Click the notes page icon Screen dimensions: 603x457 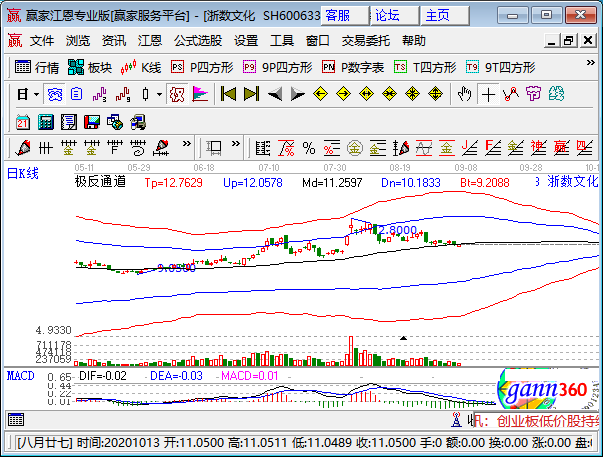tap(69, 122)
